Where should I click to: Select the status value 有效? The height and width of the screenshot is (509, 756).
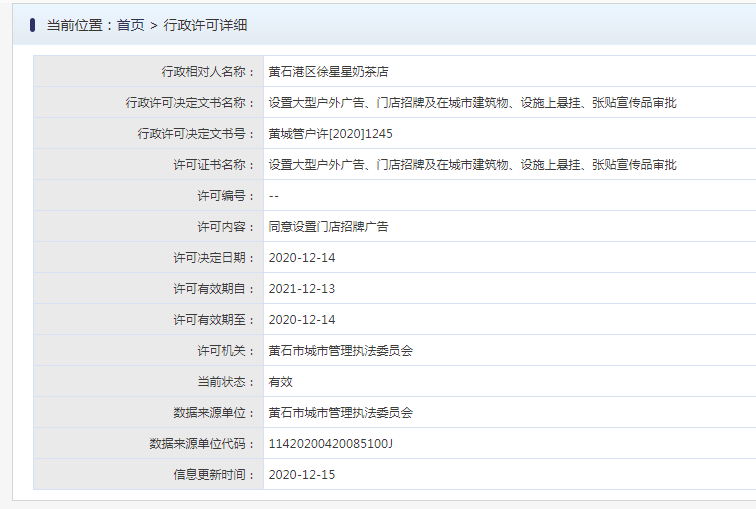281,382
